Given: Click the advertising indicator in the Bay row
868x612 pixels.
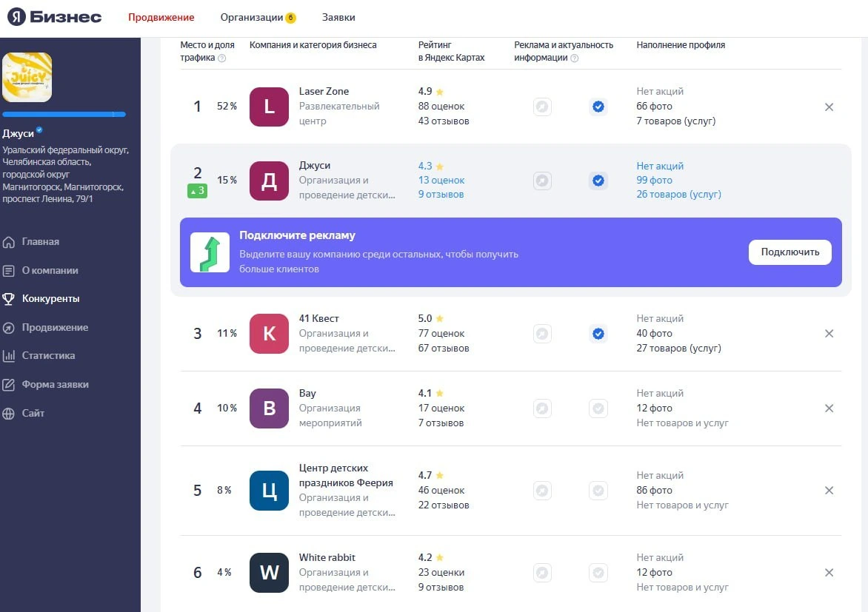Looking at the screenshot, I should (542, 408).
